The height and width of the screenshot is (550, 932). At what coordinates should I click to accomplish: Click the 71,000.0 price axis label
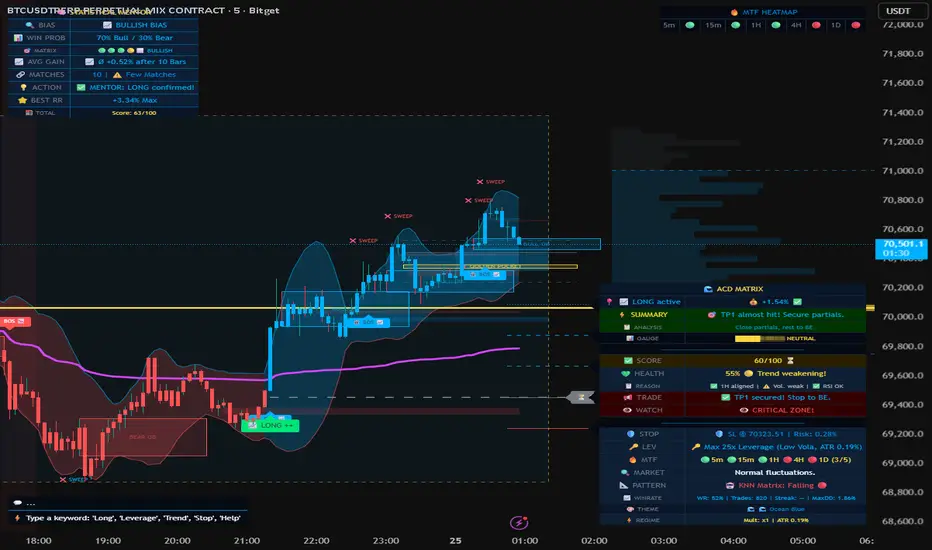[x=903, y=171]
